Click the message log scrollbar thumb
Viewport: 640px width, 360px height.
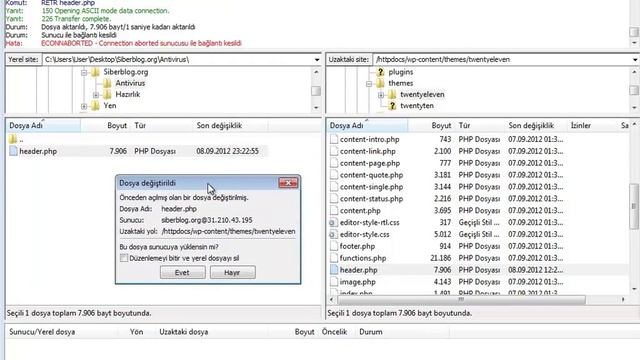pyautogui.click(x=634, y=32)
